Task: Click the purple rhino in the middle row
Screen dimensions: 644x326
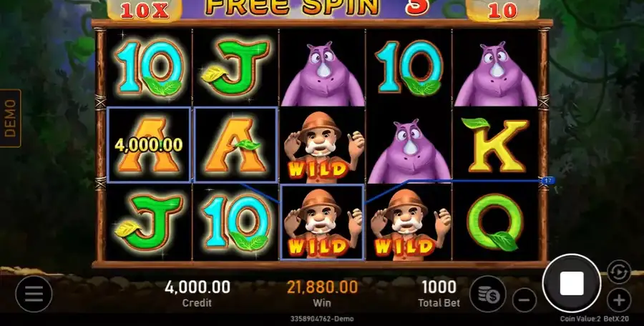Action: pyautogui.click(x=409, y=152)
